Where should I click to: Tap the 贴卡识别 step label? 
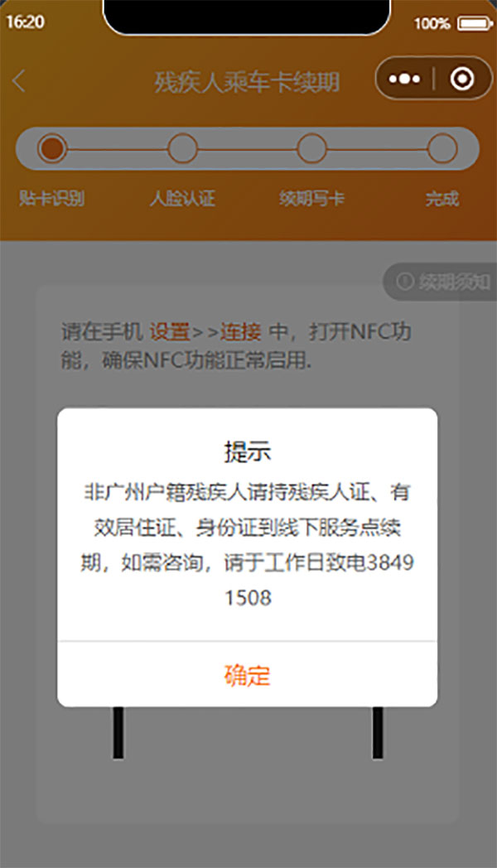click(x=52, y=198)
